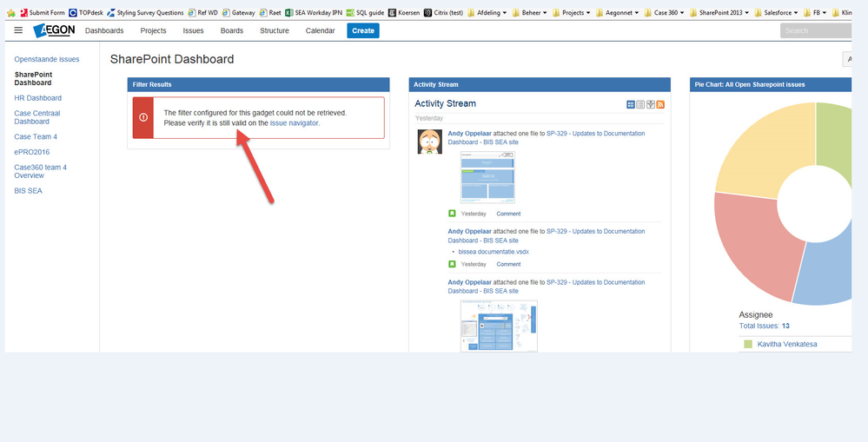The image size is (868, 442).
Task: Open the Styling Survey Questions bookmark
Action: (145, 13)
